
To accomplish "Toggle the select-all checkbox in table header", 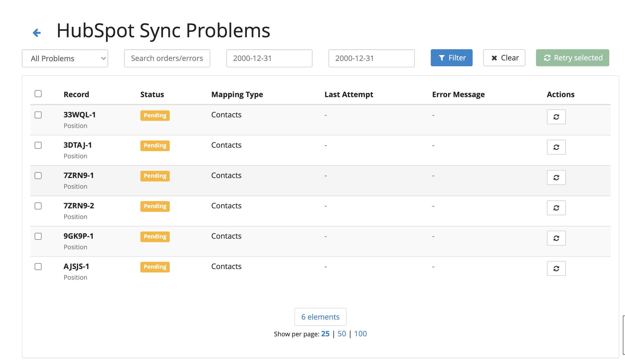I will pyautogui.click(x=38, y=94).
